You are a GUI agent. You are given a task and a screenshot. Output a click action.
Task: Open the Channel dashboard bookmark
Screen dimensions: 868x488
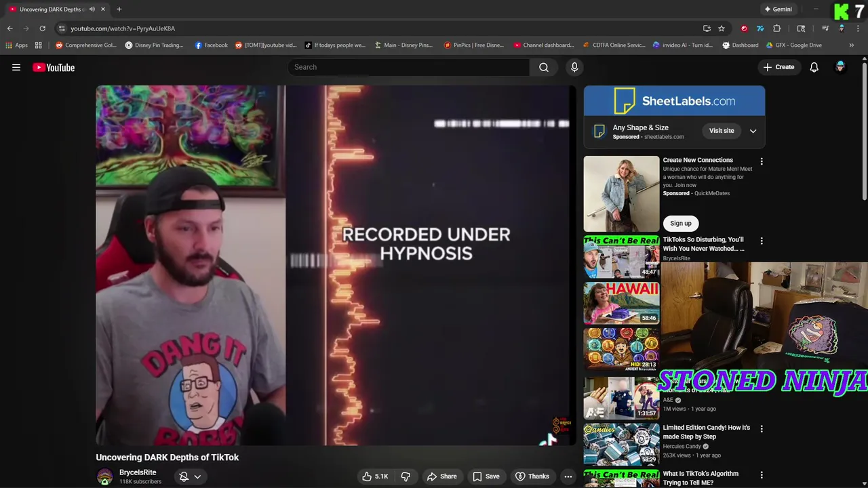pyautogui.click(x=544, y=45)
